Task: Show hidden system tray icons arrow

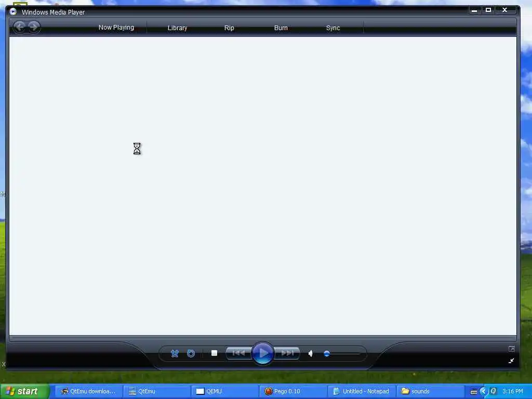Action: [x=484, y=392]
